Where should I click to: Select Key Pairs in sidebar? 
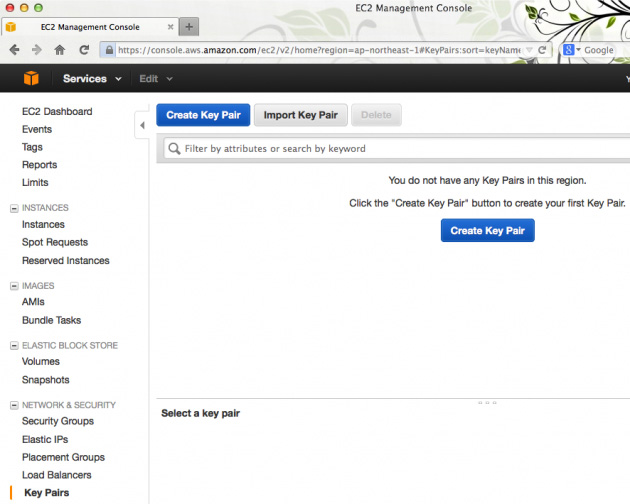(47, 493)
